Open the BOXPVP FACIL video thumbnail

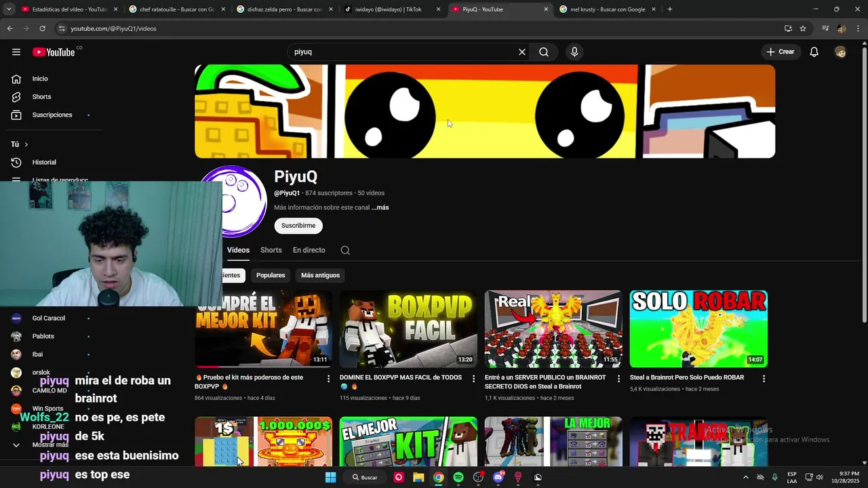(408, 329)
